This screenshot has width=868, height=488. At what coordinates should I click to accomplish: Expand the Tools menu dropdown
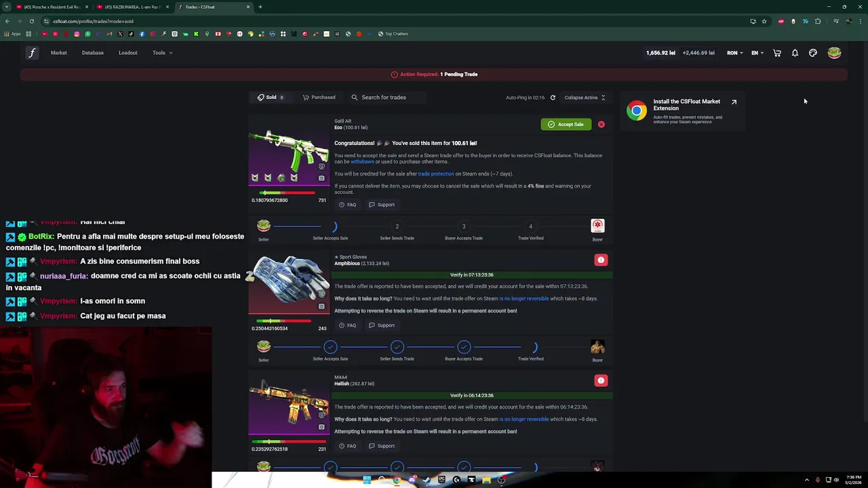point(163,53)
